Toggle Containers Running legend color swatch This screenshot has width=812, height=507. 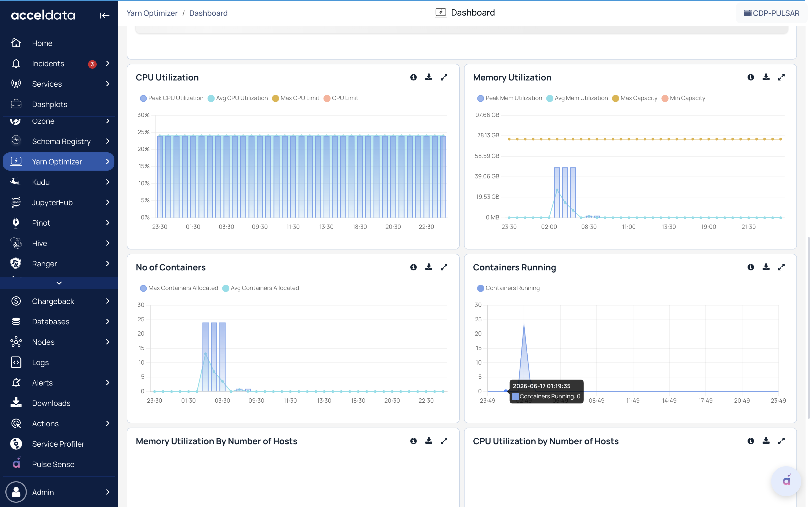tap(480, 288)
